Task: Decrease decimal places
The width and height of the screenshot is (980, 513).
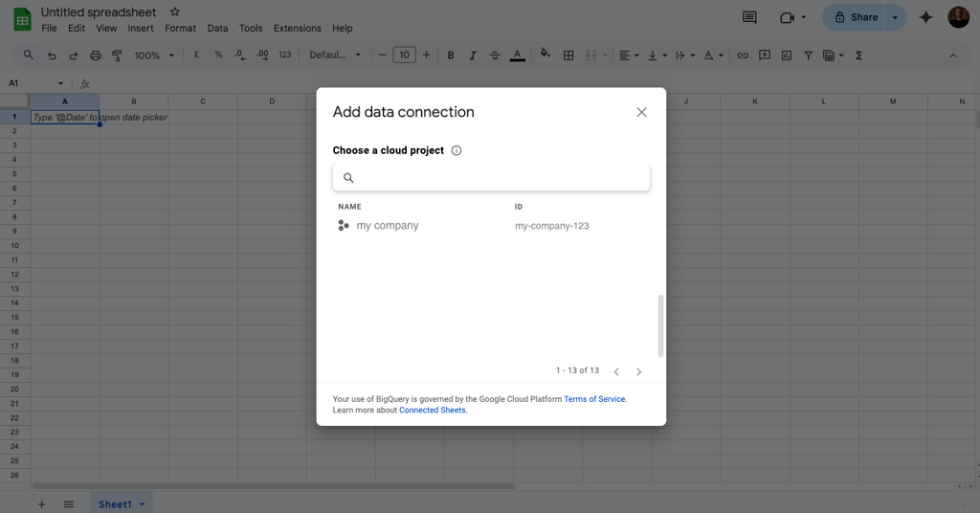Action: tap(240, 55)
